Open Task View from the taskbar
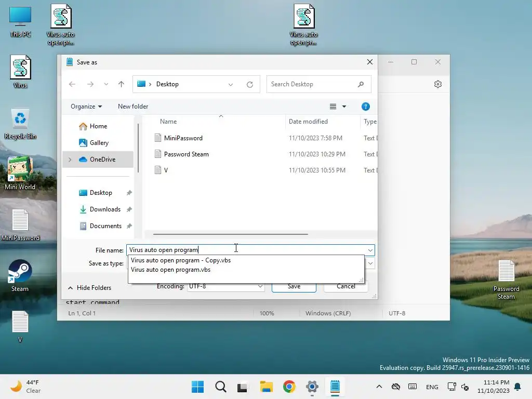This screenshot has height=399, width=532. coord(242,387)
